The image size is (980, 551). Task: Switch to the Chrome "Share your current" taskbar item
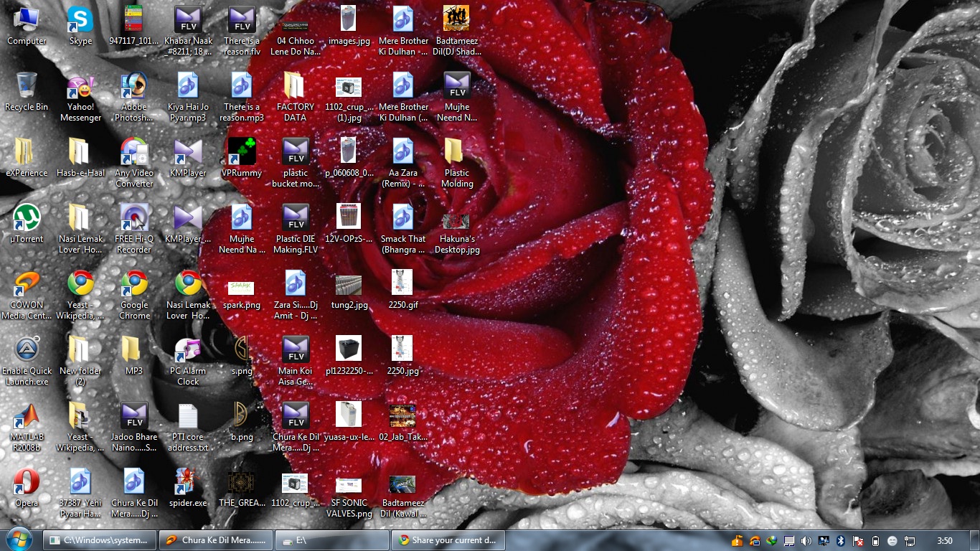point(448,540)
